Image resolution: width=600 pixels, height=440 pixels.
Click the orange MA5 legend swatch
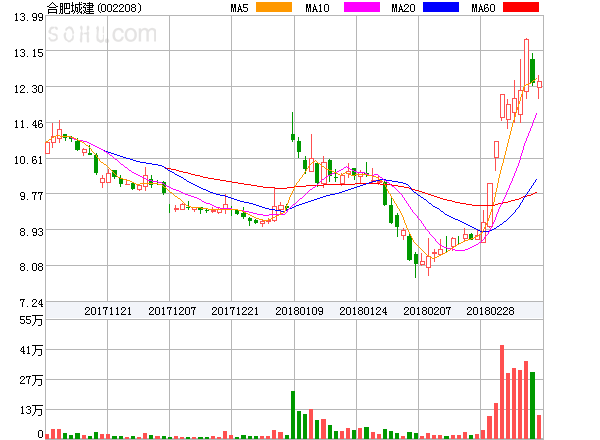[x=274, y=7]
